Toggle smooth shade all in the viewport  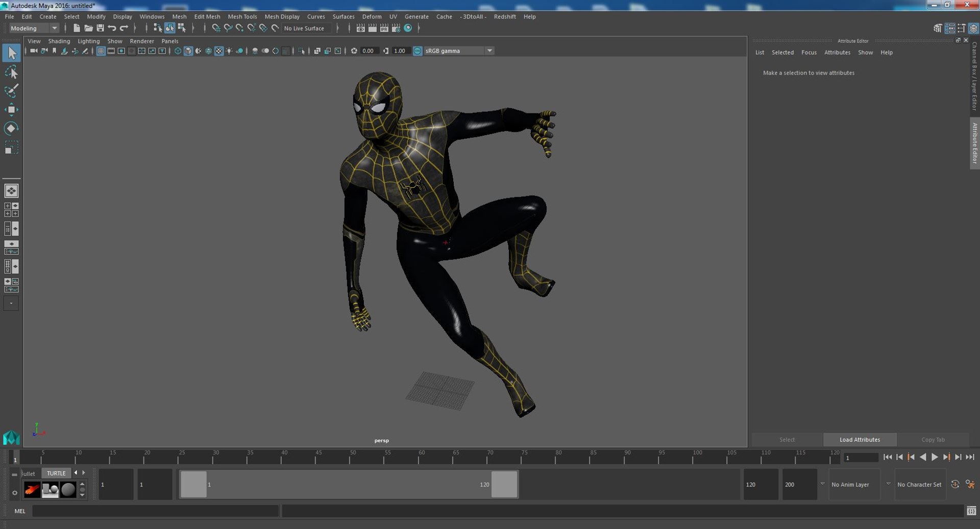click(x=188, y=51)
